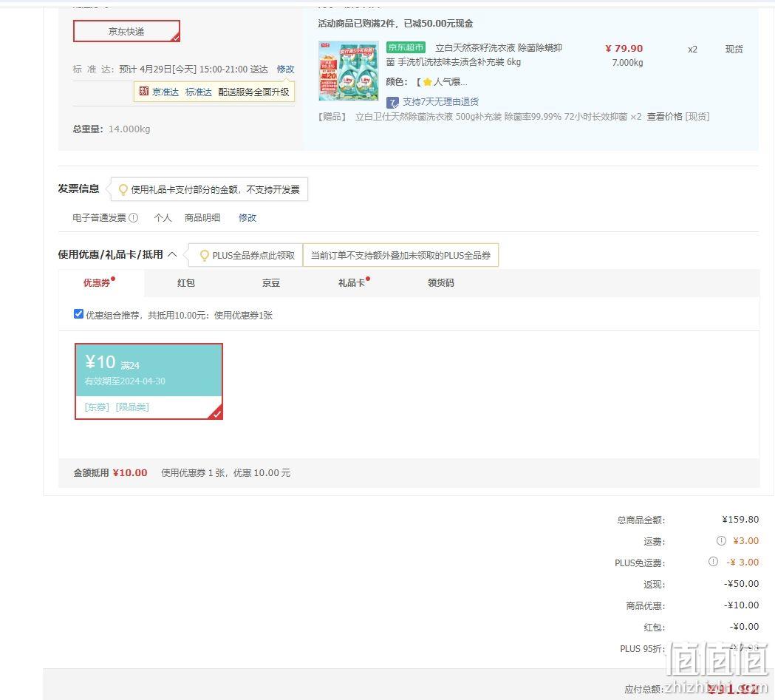Click 修改 to edit invoice information
The width and height of the screenshot is (775, 700).
pos(247,217)
